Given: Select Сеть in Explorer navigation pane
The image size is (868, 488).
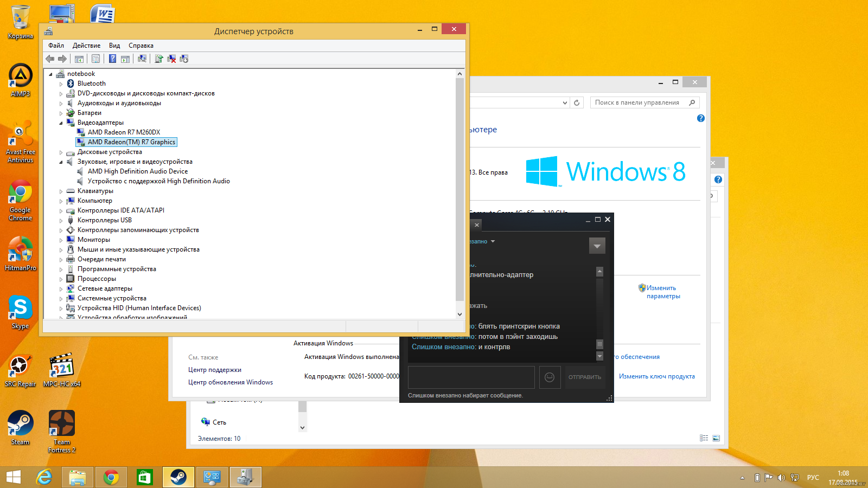Looking at the screenshot, I should pos(219,422).
